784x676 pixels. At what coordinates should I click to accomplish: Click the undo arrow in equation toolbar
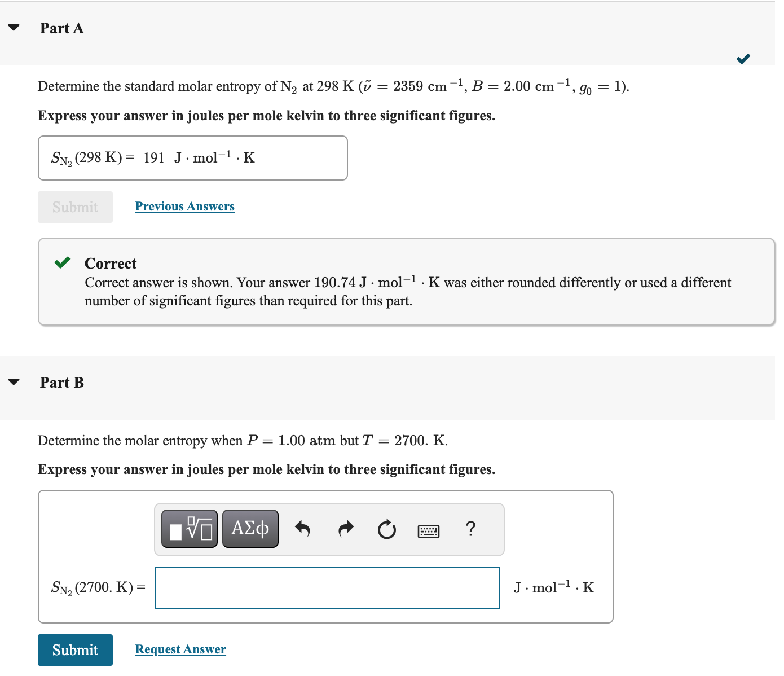coord(303,528)
